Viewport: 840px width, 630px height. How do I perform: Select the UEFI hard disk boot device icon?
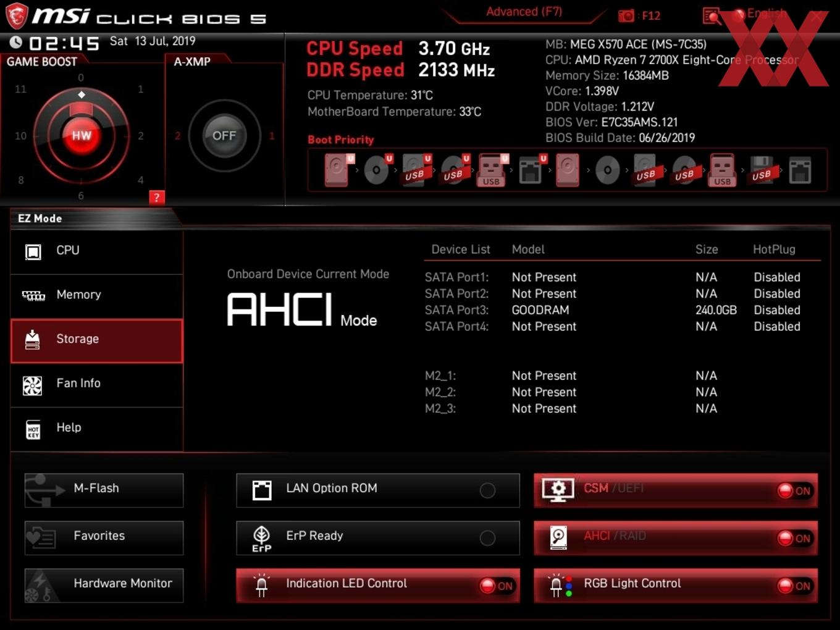click(x=338, y=170)
